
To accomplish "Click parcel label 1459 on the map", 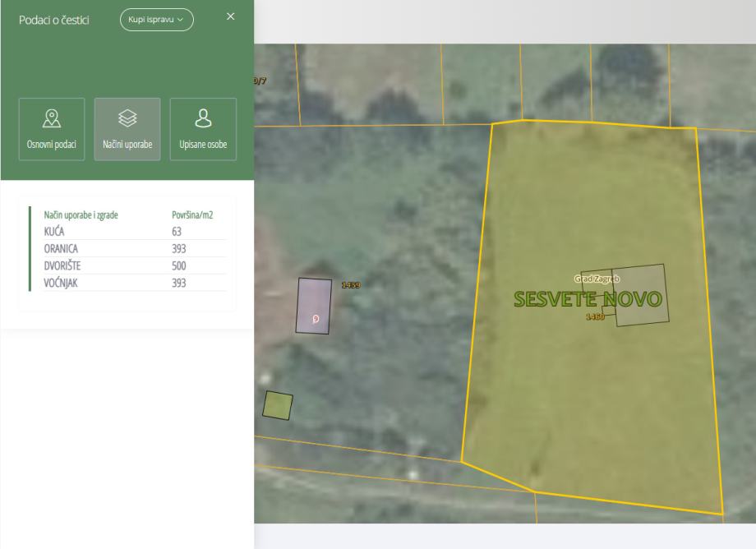I will coord(351,285).
